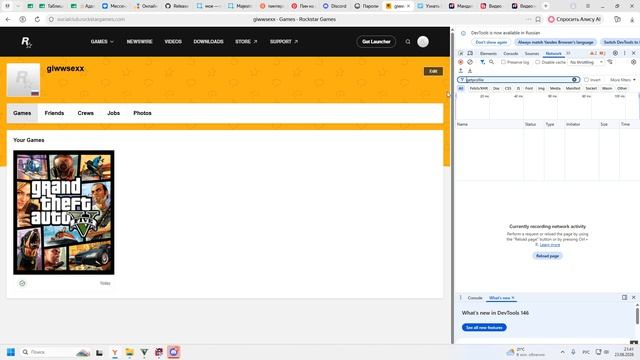The width and height of the screenshot is (640, 360).
Task: Toggle the network filter funnel icon
Action: 482,62
